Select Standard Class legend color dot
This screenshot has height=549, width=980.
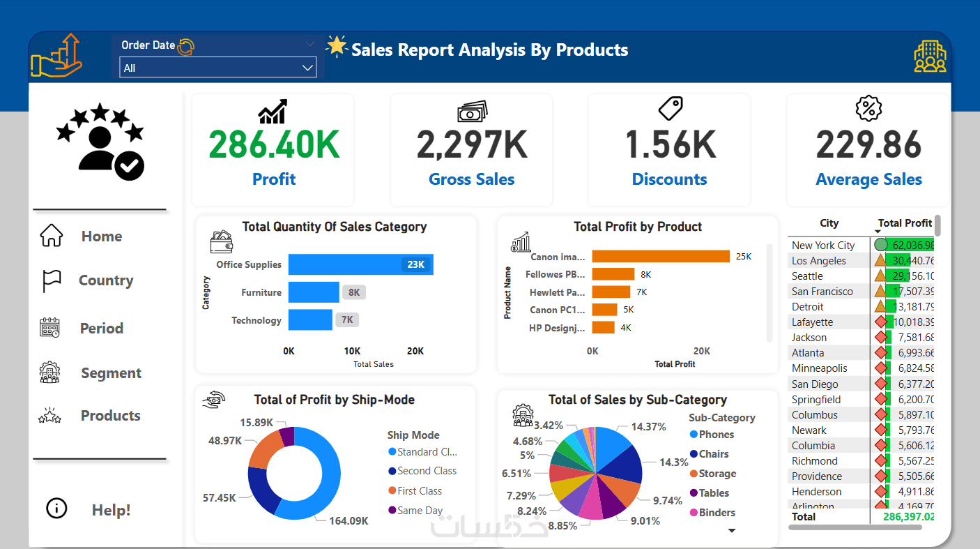392,452
